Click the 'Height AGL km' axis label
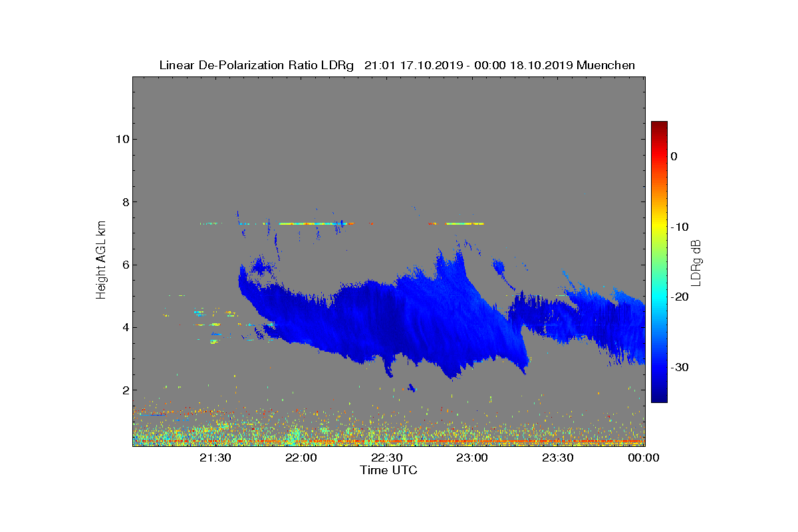 (x=101, y=261)
